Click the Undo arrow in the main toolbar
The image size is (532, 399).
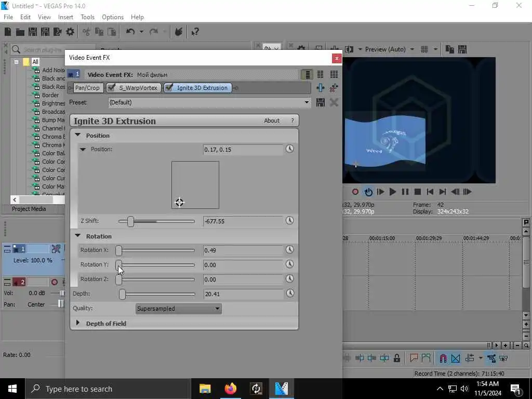tap(130, 32)
